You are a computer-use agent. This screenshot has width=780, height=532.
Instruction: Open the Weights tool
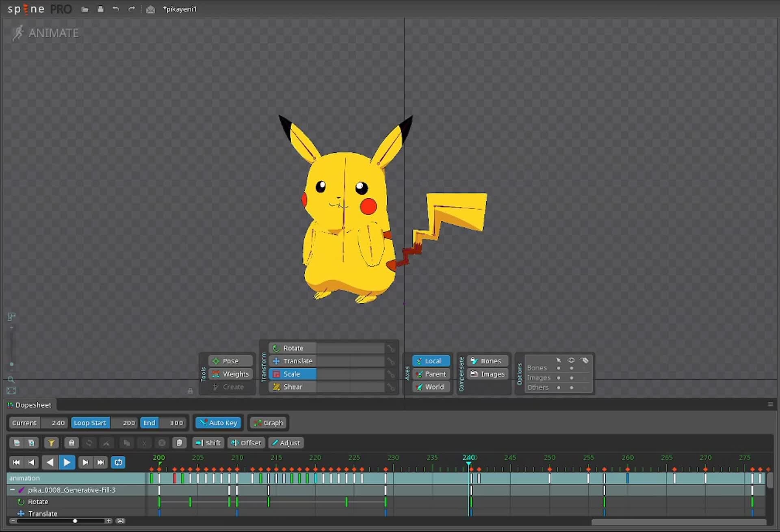click(x=230, y=374)
